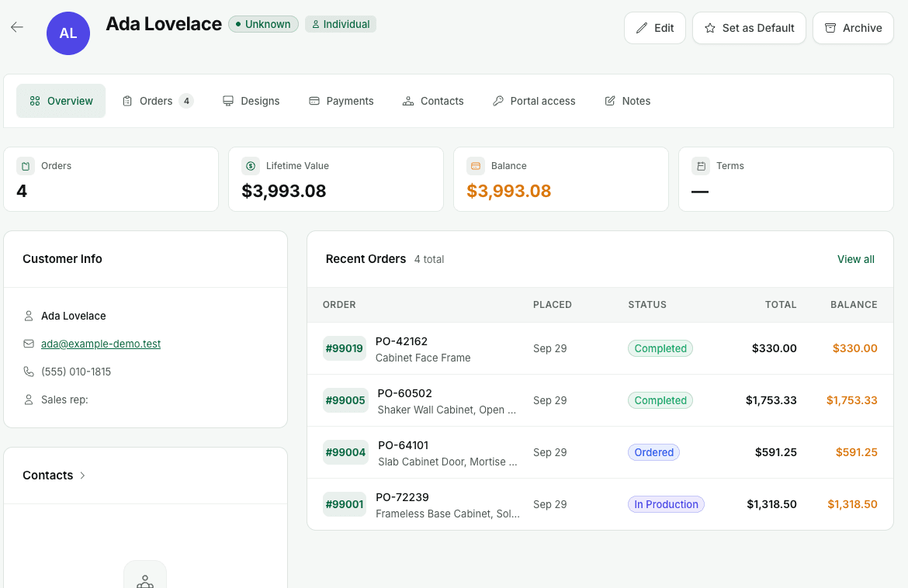Click the View all orders link
908x588 pixels.
click(x=856, y=259)
